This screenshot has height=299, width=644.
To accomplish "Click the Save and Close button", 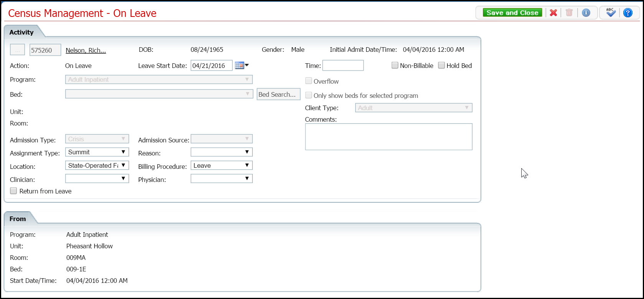I will point(512,13).
